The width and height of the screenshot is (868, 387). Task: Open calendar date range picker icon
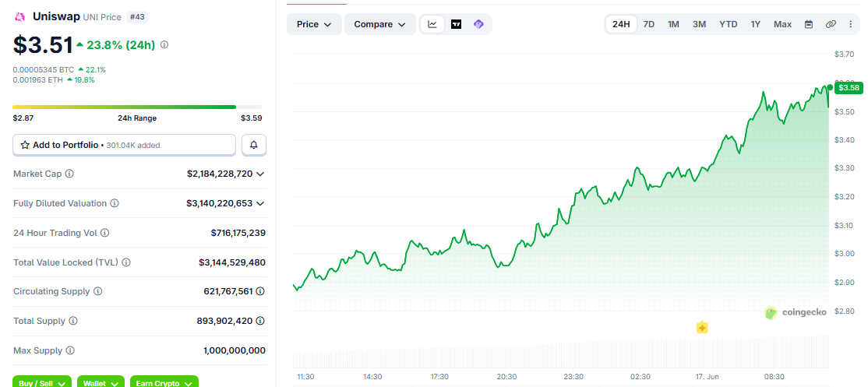(809, 24)
